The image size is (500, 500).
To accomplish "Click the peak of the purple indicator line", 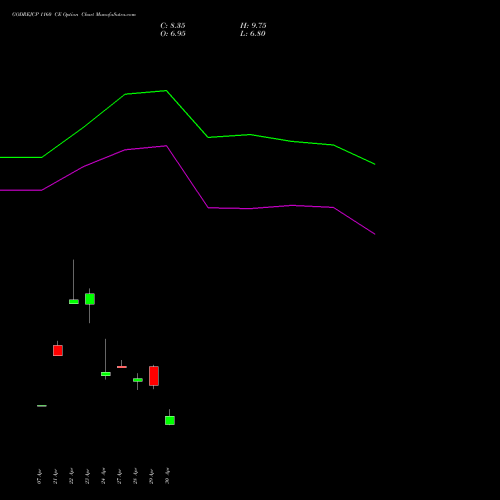I will pos(166,146).
